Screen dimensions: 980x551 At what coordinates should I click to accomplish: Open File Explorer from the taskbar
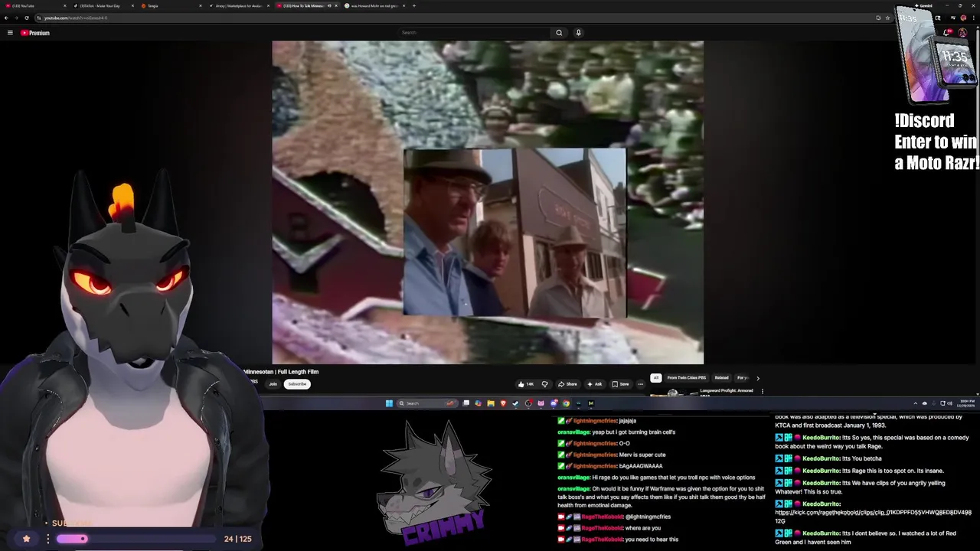[x=491, y=403]
